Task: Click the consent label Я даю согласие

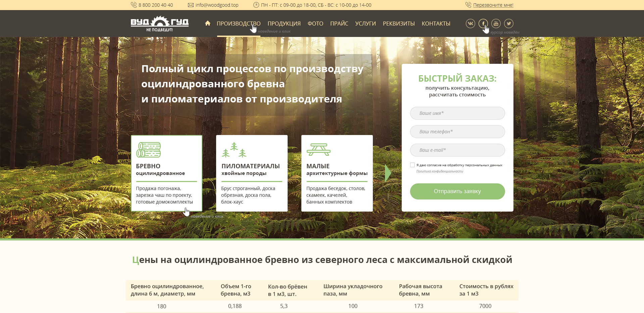Action: (x=459, y=165)
